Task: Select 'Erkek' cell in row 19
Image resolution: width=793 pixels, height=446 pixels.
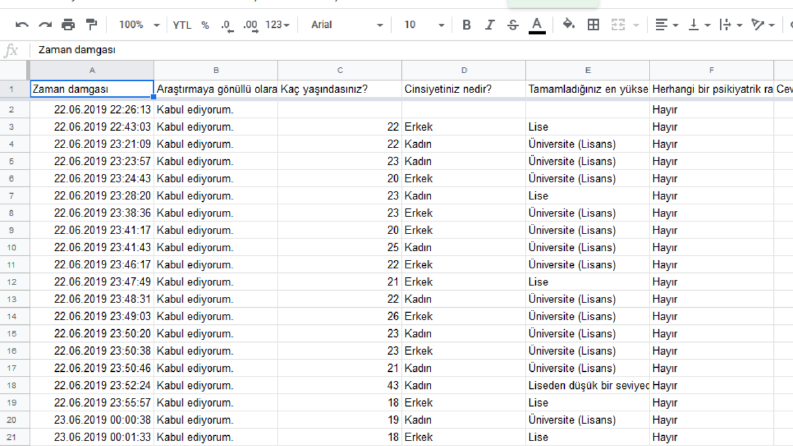Action: (x=464, y=403)
